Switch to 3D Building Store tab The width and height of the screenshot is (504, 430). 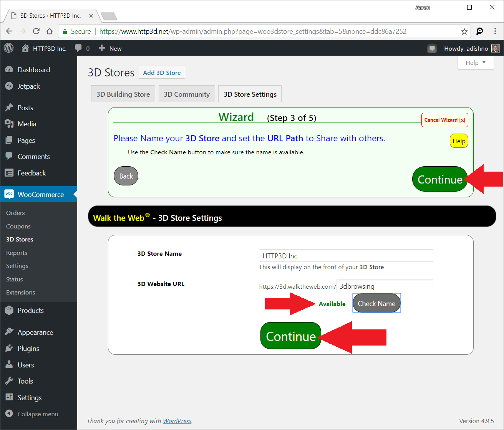click(x=123, y=94)
